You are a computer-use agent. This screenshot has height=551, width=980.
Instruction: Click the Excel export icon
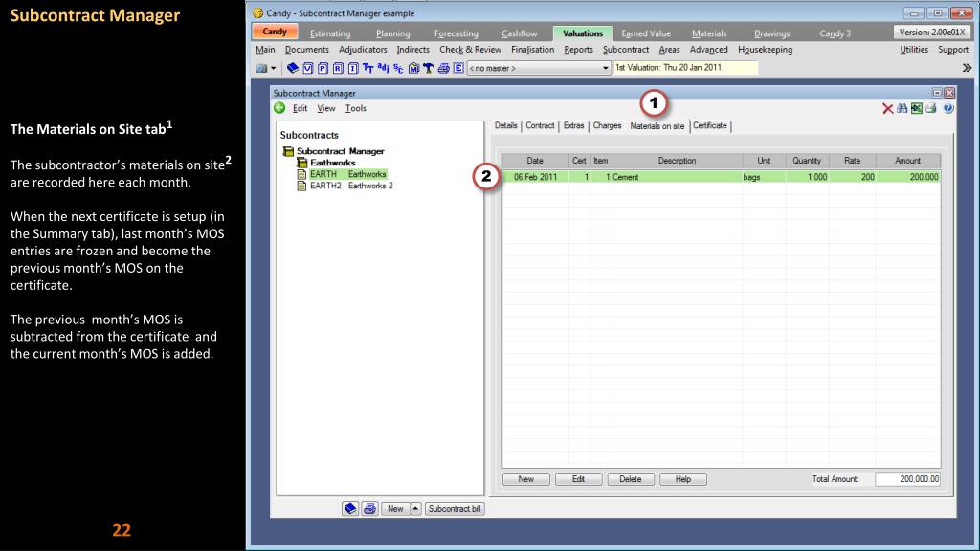(x=916, y=109)
